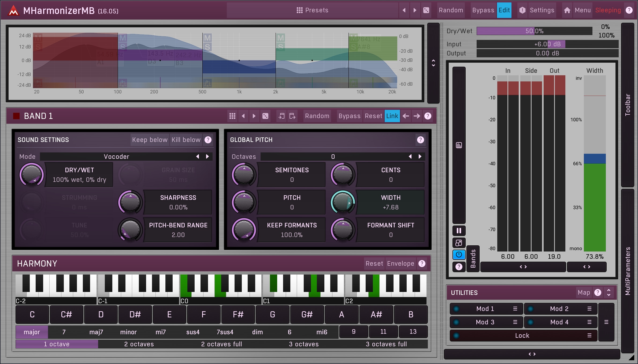Pause the meters with the pause icon
This screenshot has width=638, height=364.
coord(459,231)
